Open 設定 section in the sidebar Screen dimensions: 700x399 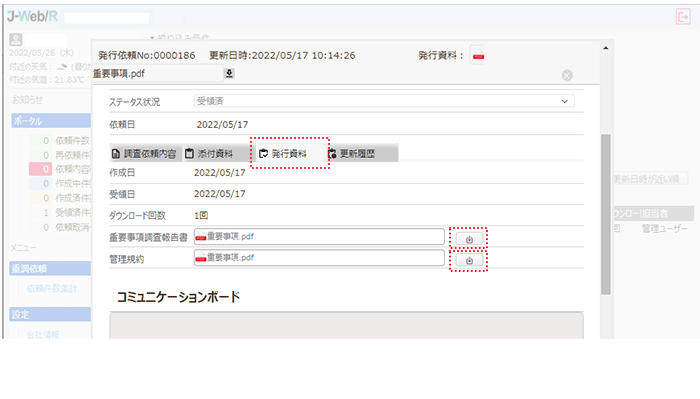[x=50, y=314]
